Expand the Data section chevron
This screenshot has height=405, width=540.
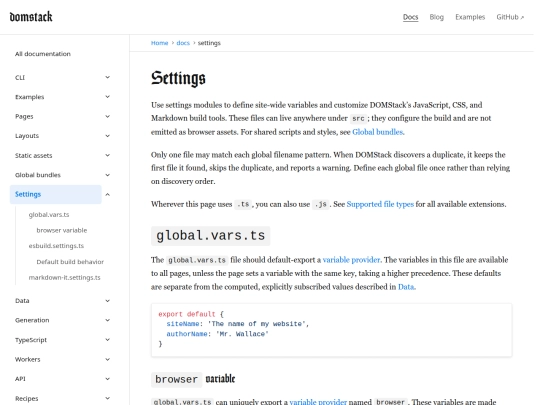[107, 301]
